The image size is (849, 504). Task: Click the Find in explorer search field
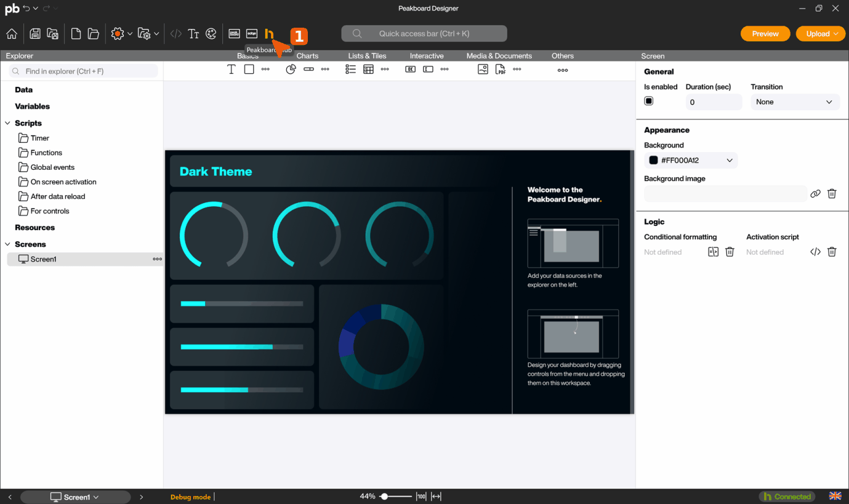86,71
